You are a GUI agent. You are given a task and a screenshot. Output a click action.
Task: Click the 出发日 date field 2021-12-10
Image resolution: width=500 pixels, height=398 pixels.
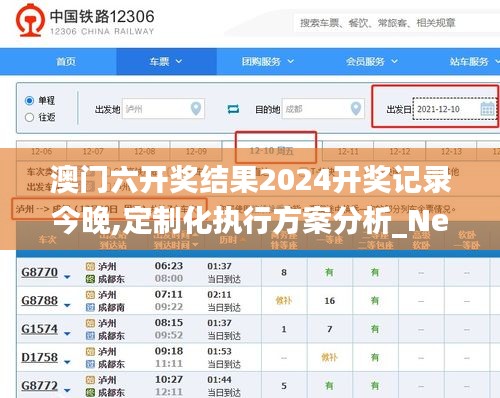[454, 109]
